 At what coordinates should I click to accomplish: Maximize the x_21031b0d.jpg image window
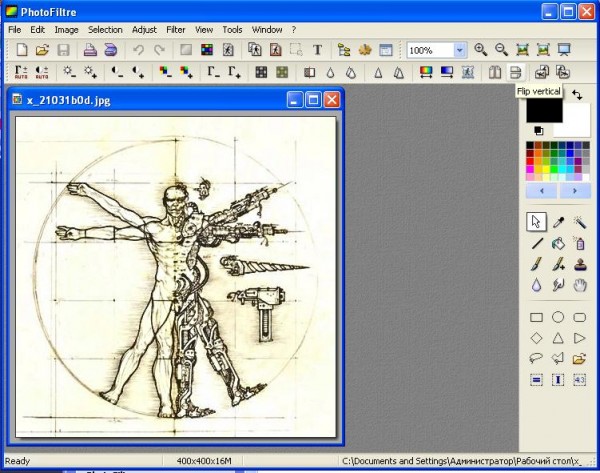pos(313,100)
